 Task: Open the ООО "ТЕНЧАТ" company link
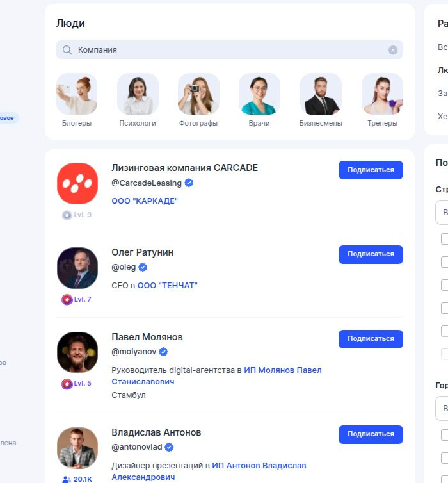[x=168, y=286]
